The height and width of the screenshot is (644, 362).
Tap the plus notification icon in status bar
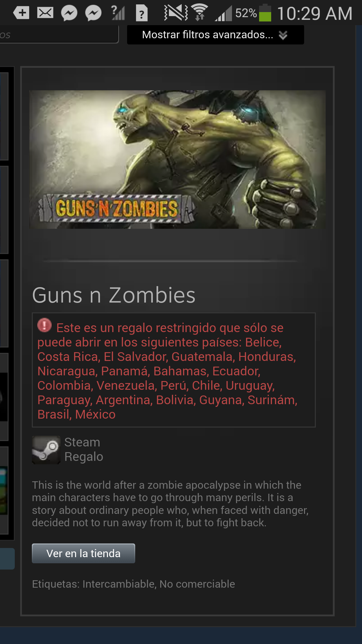(21, 13)
